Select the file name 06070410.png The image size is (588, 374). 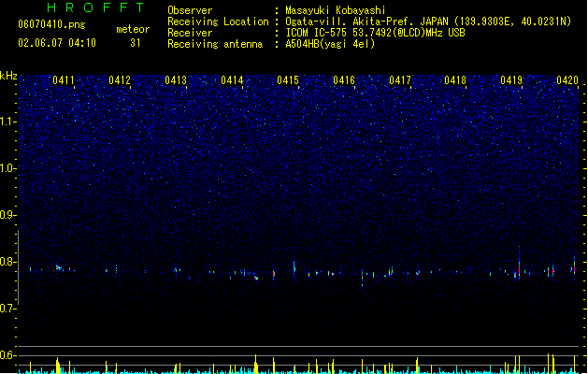(51, 24)
